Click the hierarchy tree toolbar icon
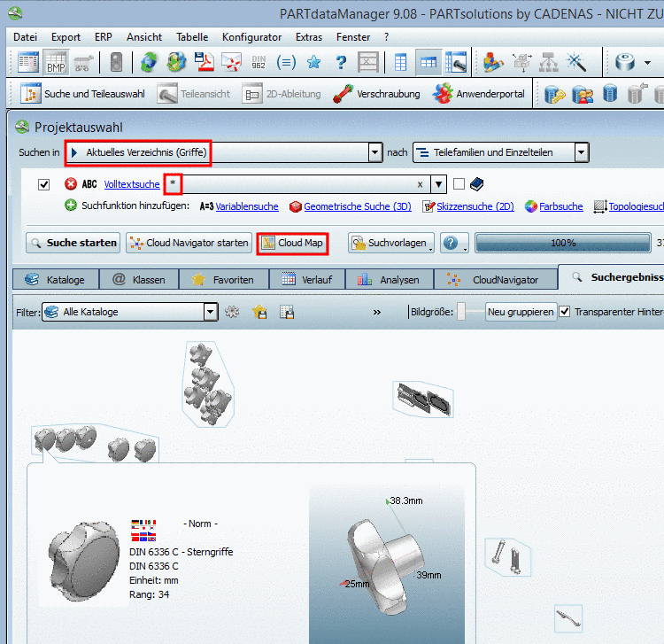 (x=548, y=63)
